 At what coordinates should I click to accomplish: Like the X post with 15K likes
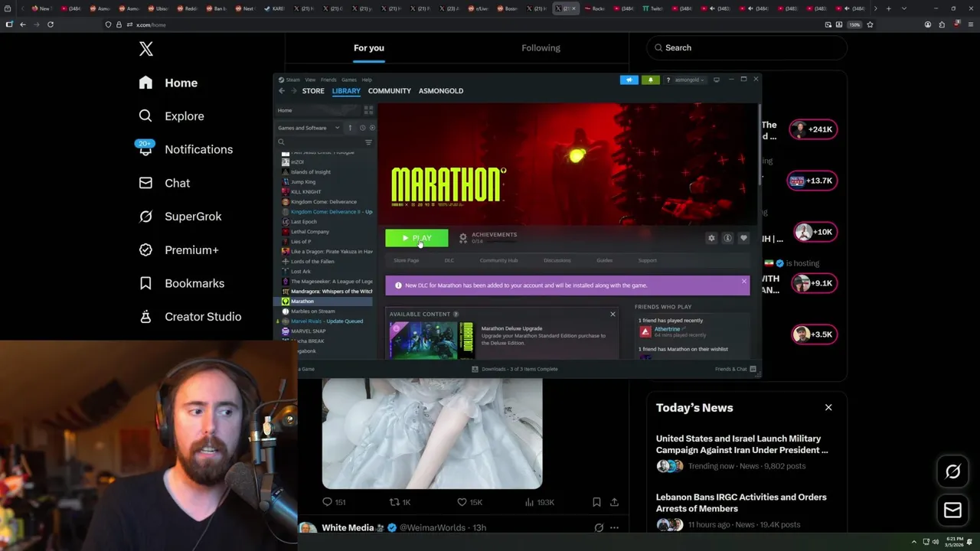469,502
